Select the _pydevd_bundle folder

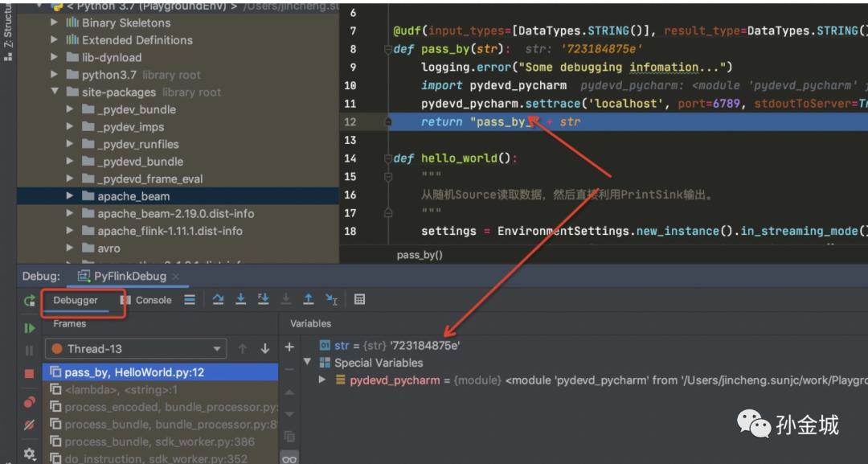click(x=140, y=161)
